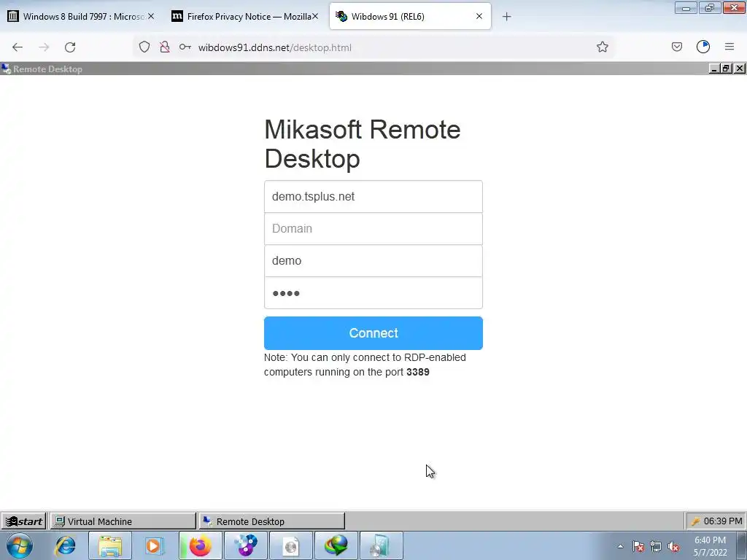Viewport: 747px width, 560px height.
Task: Click the Remote Desktop title bar icon
Action: (x=6, y=69)
